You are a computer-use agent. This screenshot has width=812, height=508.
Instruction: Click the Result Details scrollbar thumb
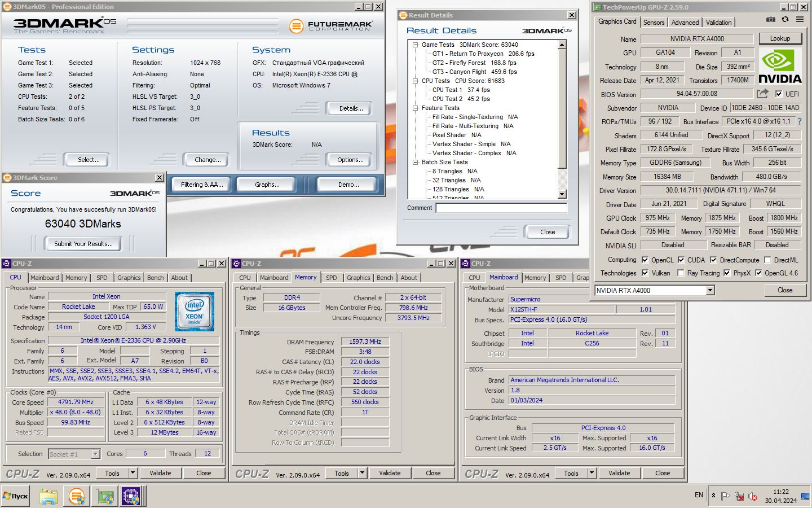pos(562,108)
